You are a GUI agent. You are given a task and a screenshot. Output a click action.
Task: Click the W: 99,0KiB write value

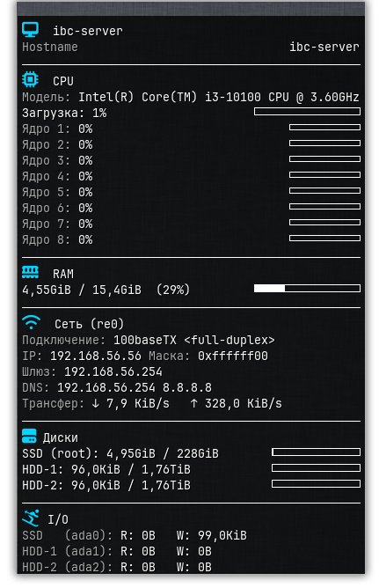pyautogui.click(x=212, y=535)
